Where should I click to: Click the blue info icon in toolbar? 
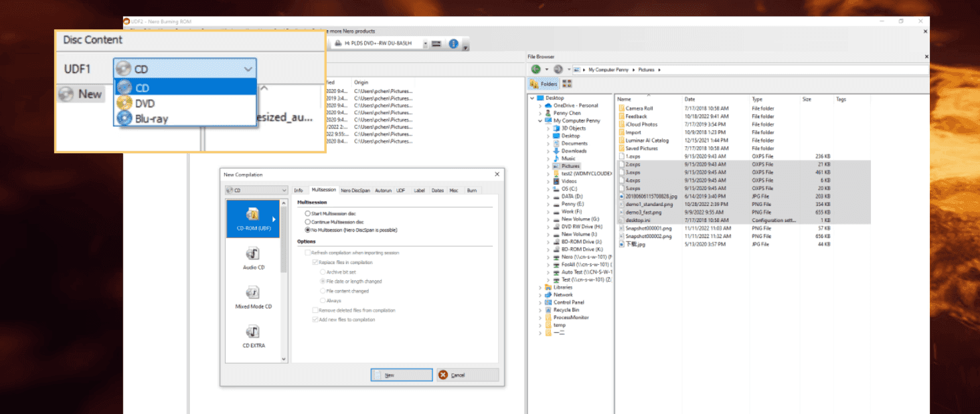click(453, 43)
